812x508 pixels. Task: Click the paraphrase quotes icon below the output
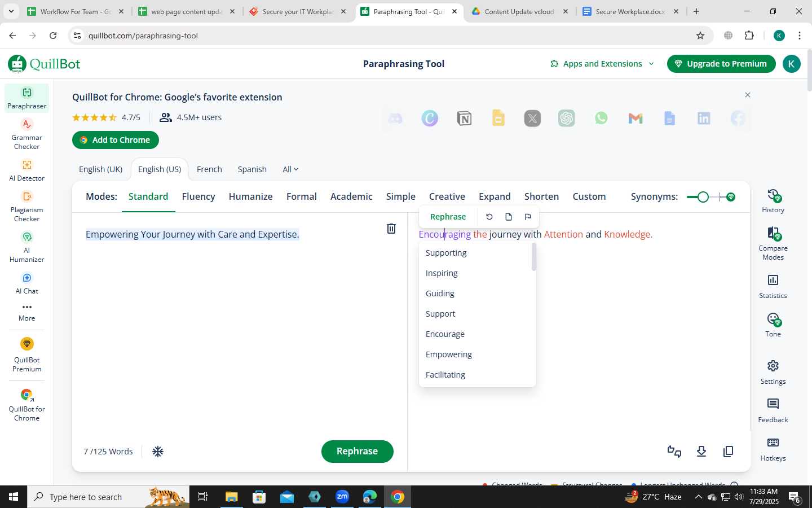[x=674, y=452]
